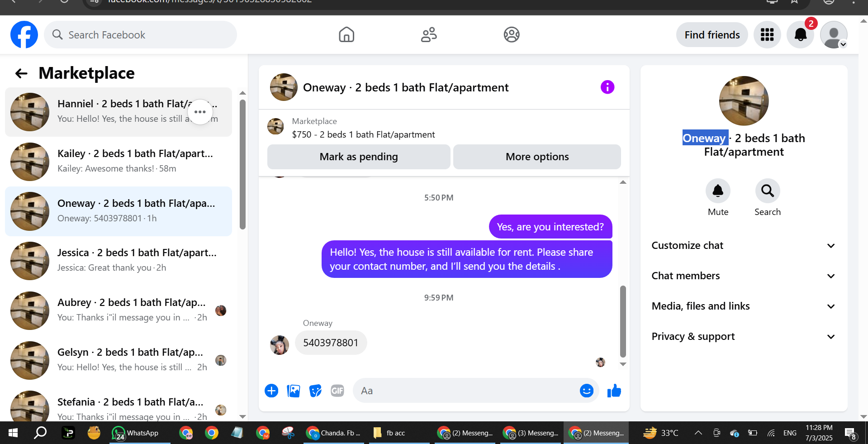Click the 'Yes, are you interested?' message
This screenshot has width=868, height=444.
(x=550, y=227)
